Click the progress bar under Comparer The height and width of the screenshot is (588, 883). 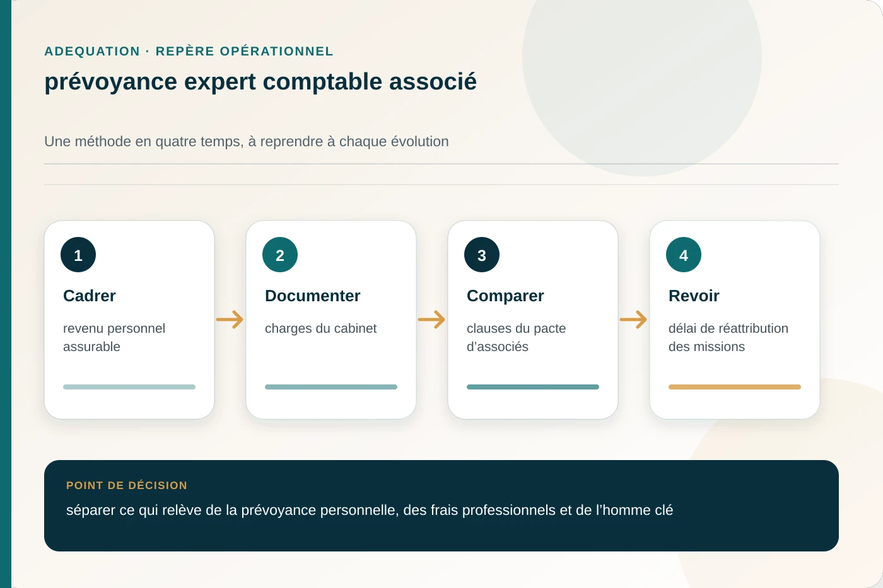pos(533,387)
